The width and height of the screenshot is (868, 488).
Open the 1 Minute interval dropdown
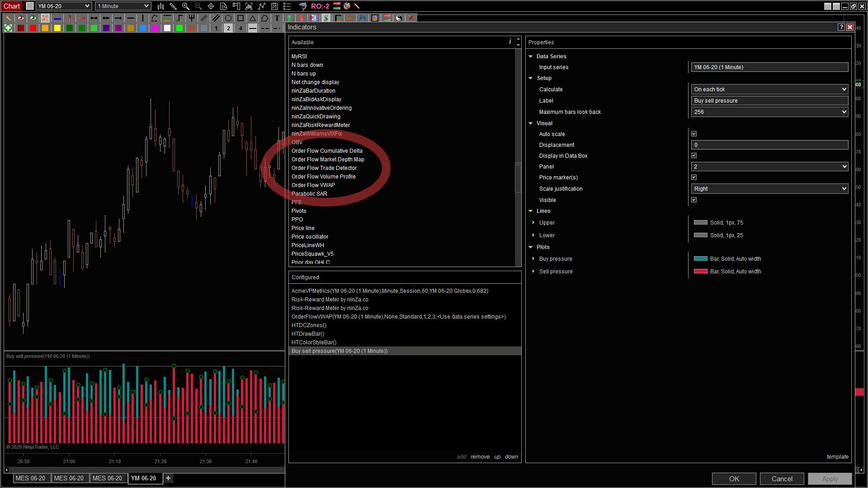coord(123,6)
